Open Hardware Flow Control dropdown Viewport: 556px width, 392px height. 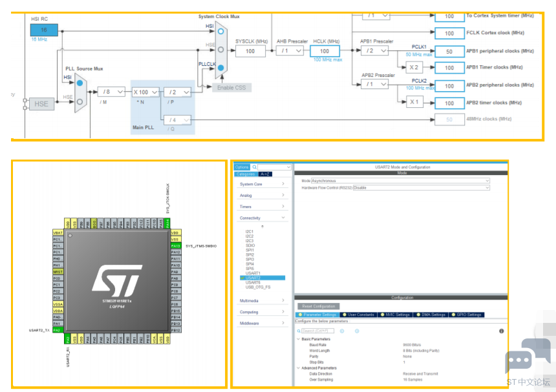point(422,188)
